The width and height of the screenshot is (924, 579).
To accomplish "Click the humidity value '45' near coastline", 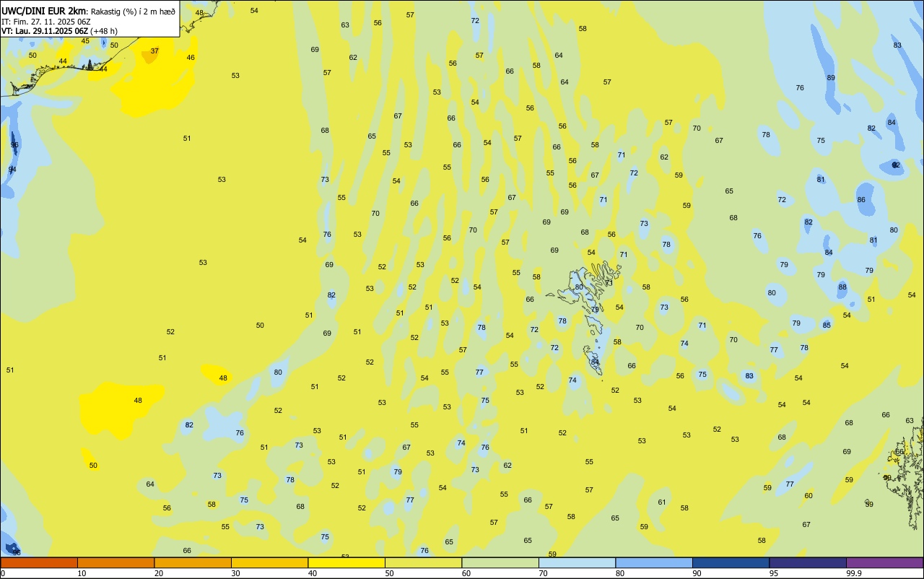I will (x=85, y=41).
